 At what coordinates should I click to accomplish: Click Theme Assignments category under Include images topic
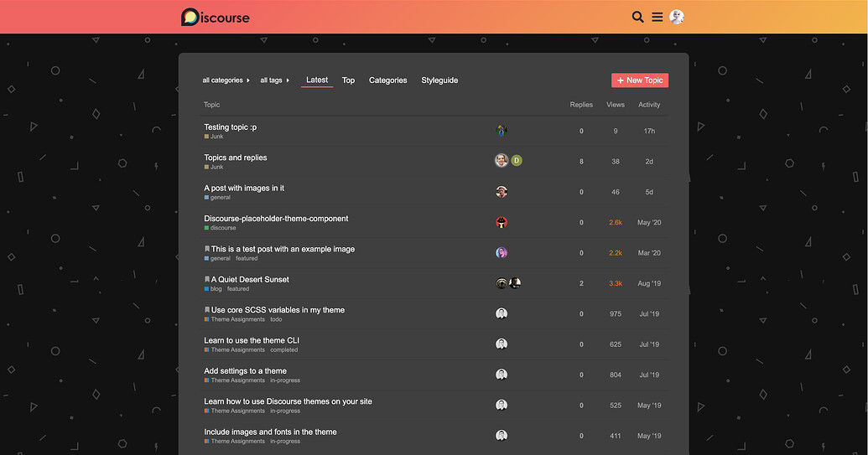[x=237, y=442]
